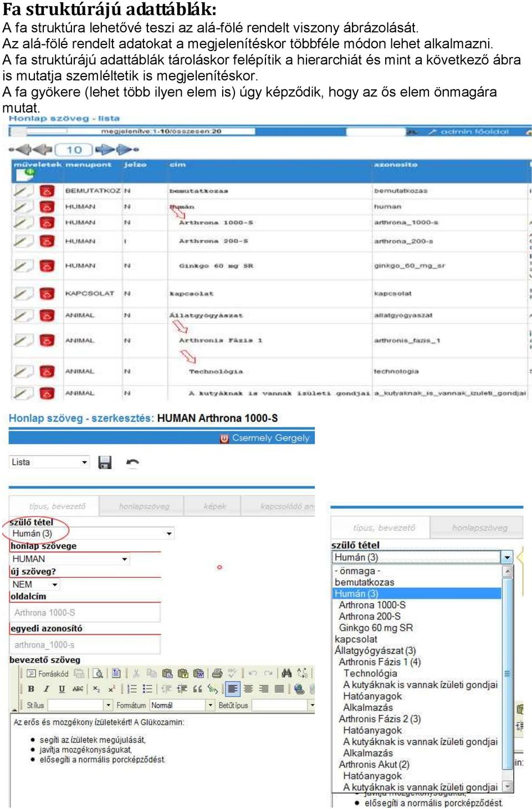Align text left in the editor
Viewport: 532px width, 809px height.
233,689
